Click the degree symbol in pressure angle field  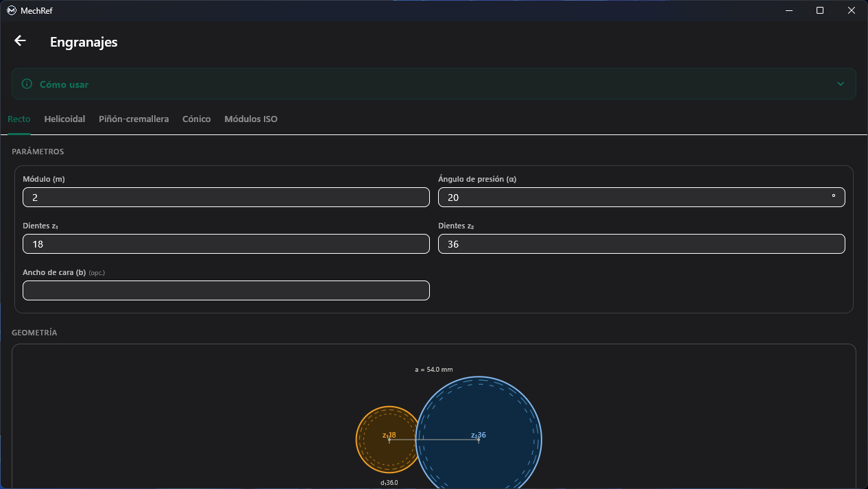tap(834, 197)
